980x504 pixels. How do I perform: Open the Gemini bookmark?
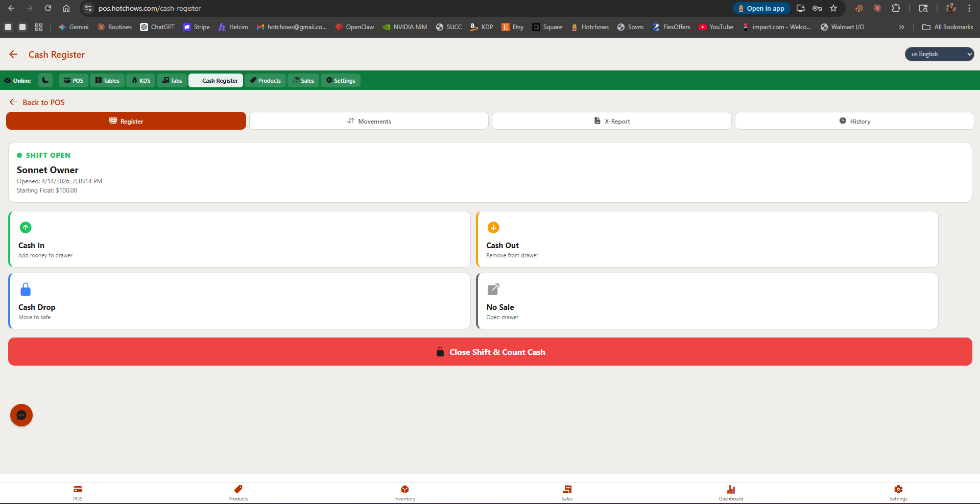74,27
